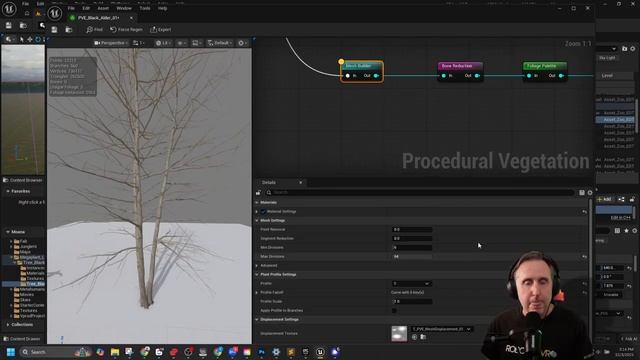The height and width of the screenshot is (360, 640).
Task: Toggle the Material Settings checkbox
Action: tap(263, 211)
